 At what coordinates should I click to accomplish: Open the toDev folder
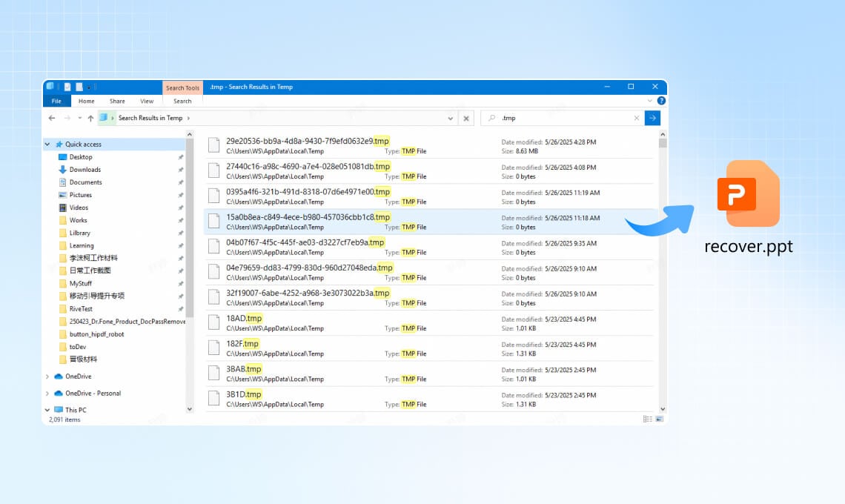click(78, 347)
